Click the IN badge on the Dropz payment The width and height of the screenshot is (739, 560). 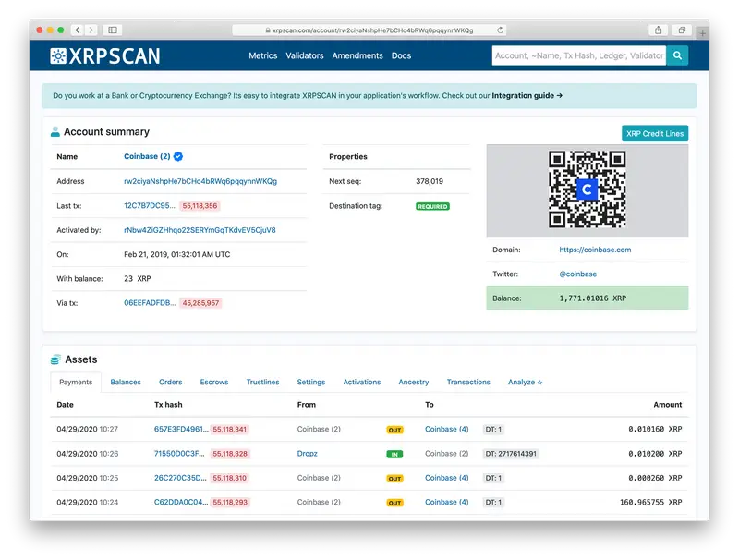click(393, 453)
